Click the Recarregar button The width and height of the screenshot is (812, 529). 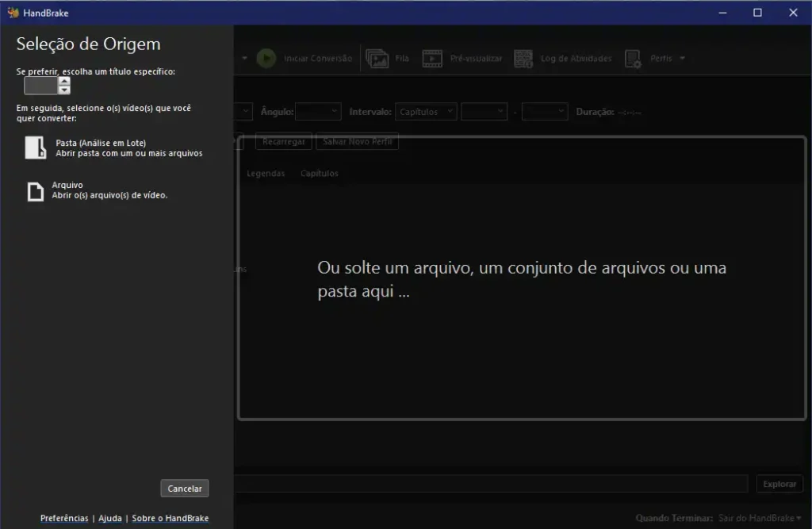(284, 142)
